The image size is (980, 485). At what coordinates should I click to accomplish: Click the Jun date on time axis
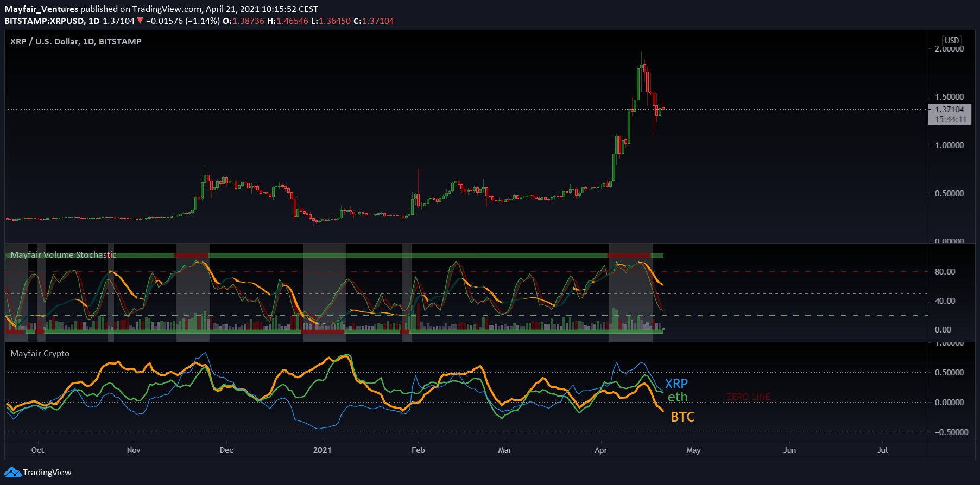pos(789,450)
